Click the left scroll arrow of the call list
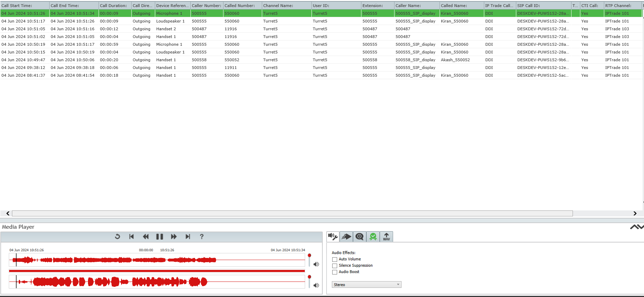The image size is (644, 297). coord(8,213)
